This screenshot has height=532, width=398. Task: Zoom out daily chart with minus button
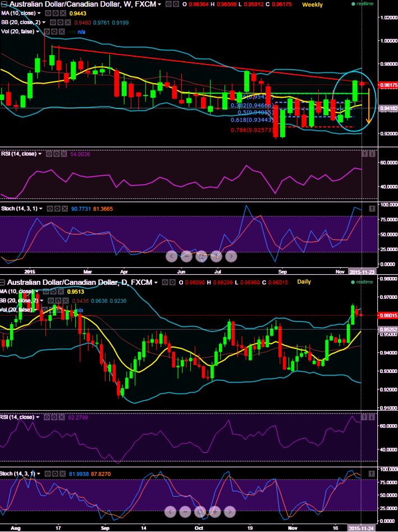point(185,511)
